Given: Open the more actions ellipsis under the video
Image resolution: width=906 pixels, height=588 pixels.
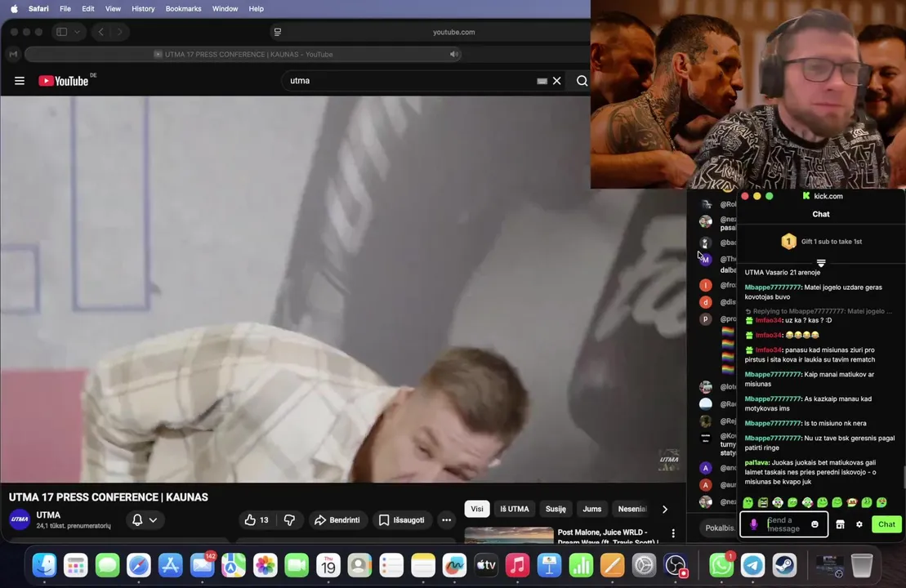Looking at the screenshot, I should pyautogui.click(x=446, y=520).
